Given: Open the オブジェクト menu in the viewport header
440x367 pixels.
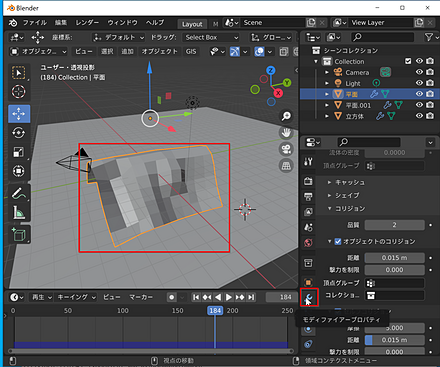Looking at the screenshot, I should [159, 51].
